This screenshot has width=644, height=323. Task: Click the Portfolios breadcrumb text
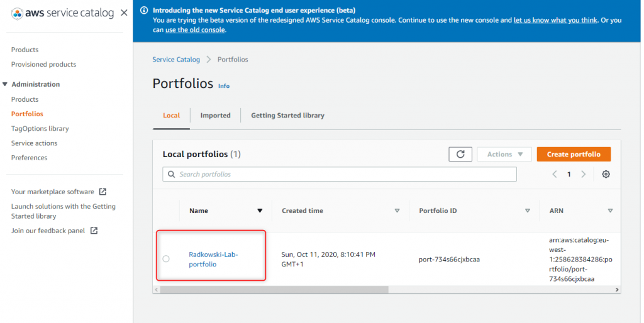(233, 60)
